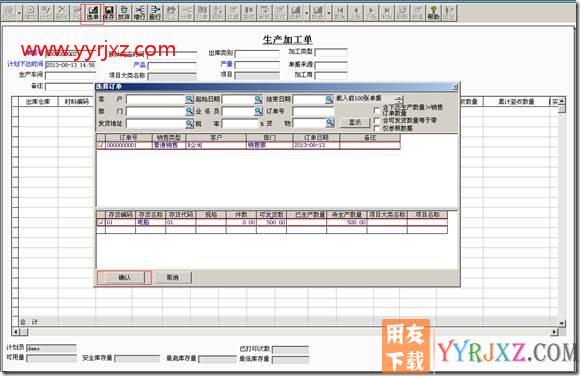Expand the 载入前100张单据 dropdown arrow
The height and width of the screenshot is (376, 580).
(399, 99)
